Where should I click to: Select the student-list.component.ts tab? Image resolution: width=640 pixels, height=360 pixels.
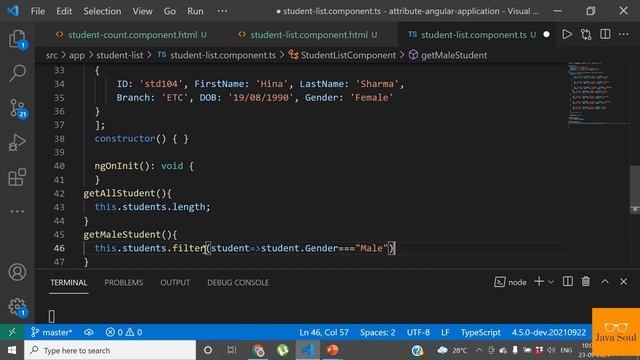(x=473, y=35)
